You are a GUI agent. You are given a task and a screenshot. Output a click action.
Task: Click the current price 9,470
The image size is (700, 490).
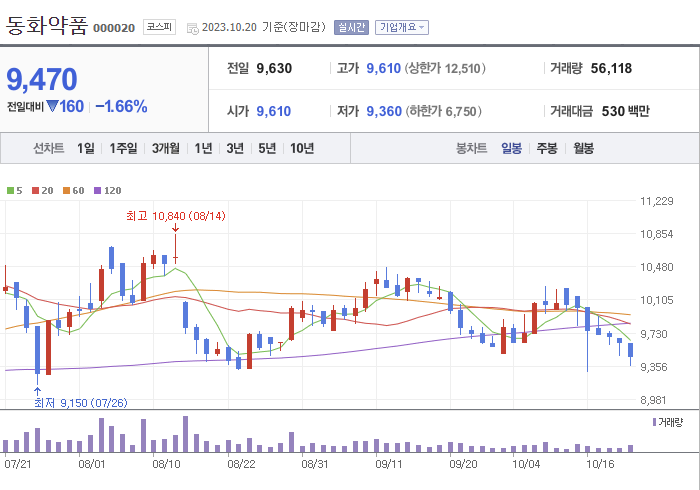pyautogui.click(x=42, y=79)
